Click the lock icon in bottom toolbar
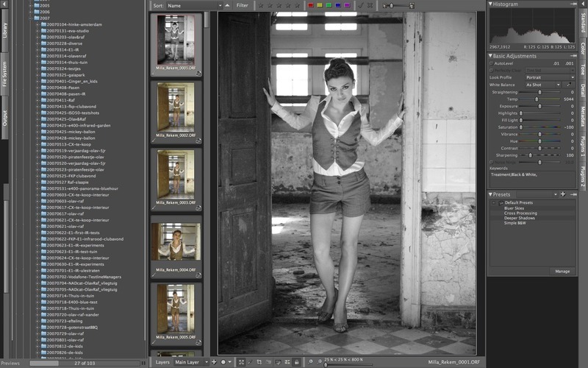This screenshot has width=588, height=368. pyautogui.click(x=297, y=362)
